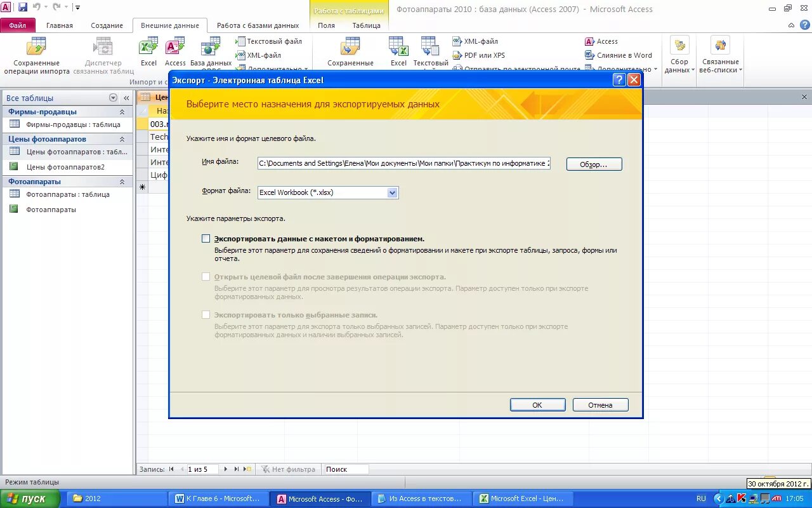Click the Обзор... browse button

(594, 164)
